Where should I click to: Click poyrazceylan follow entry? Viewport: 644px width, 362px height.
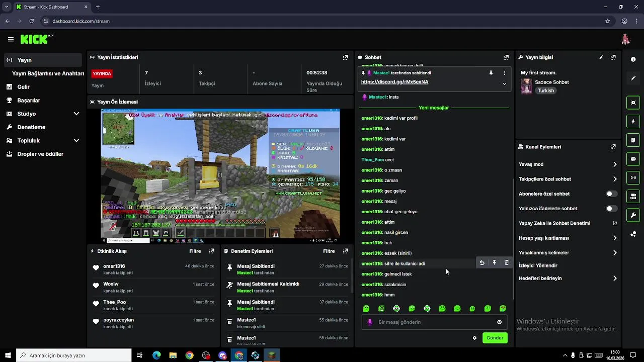(x=154, y=323)
